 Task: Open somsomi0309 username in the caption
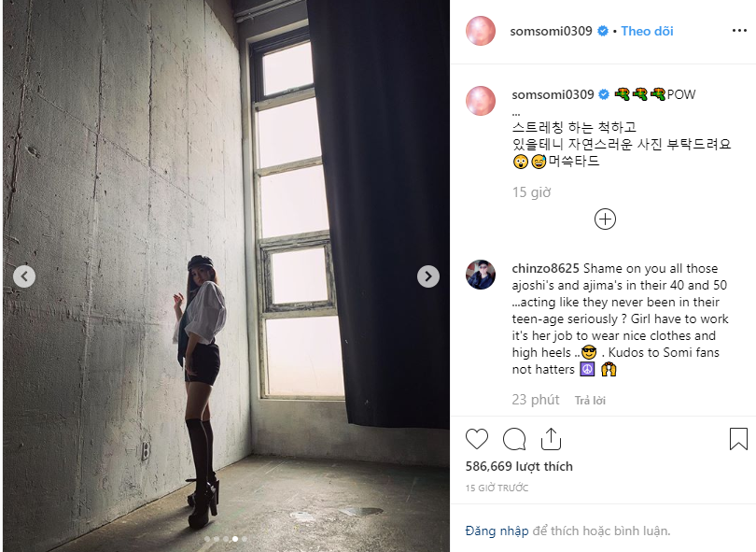click(553, 94)
